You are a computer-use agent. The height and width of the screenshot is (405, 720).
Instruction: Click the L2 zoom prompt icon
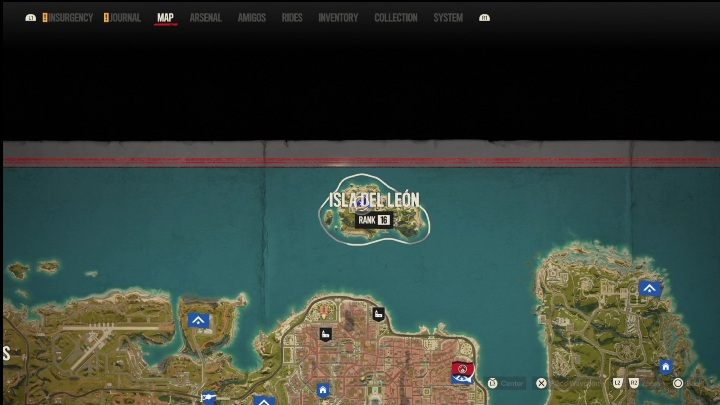pos(618,383)
